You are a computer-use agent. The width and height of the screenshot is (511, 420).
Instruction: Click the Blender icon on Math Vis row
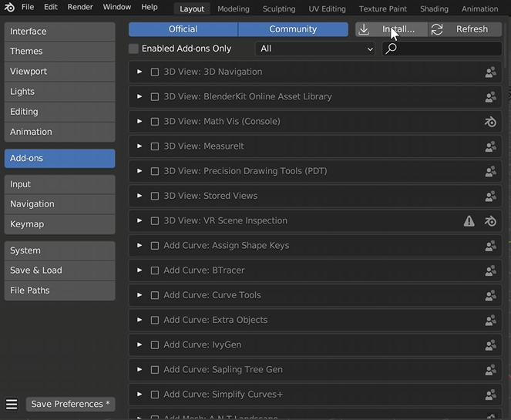(x=490, y=122)
